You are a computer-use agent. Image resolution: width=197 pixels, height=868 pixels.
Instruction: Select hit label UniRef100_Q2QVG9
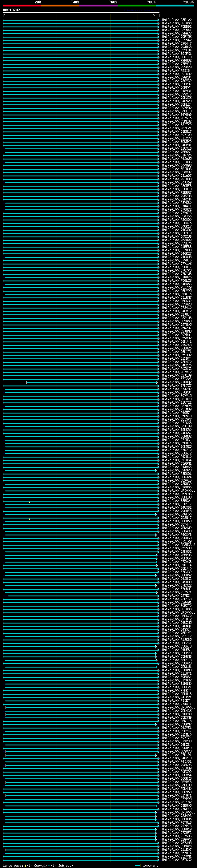(176, 81)
